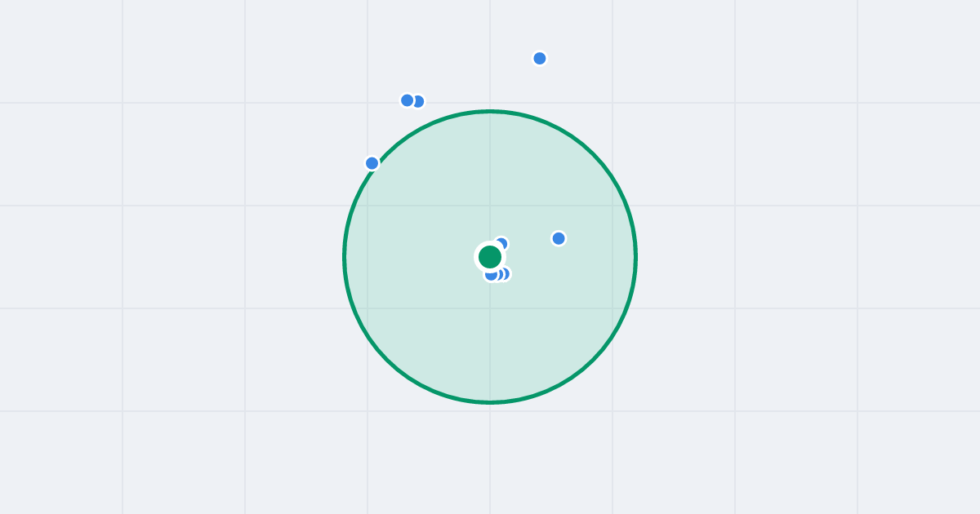
Task: Select the front dot of the overlapping pair above the circle
Action: click(408, 100)
